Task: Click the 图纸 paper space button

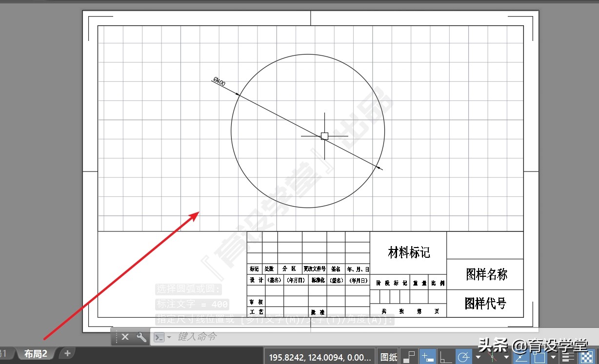Action: 389,357
